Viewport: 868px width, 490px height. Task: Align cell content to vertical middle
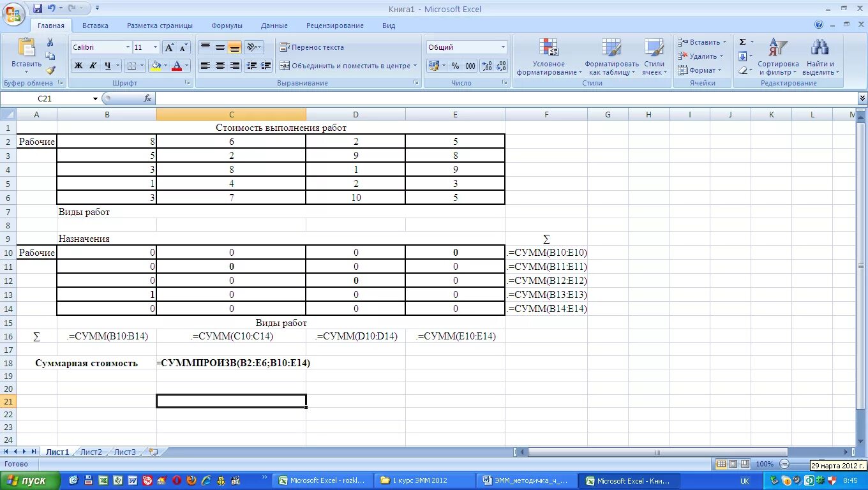pos(220,47)
